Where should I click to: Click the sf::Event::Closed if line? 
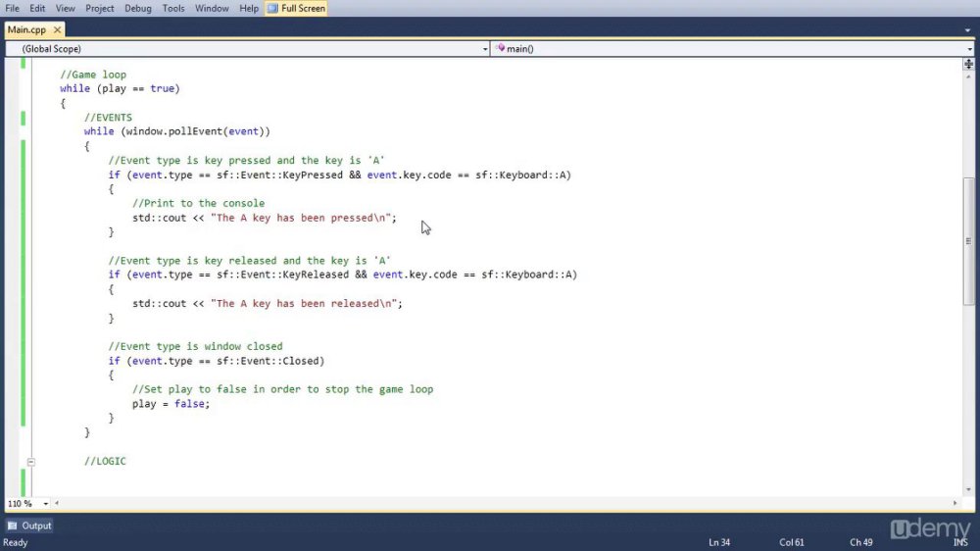click(x=217, y=361)
